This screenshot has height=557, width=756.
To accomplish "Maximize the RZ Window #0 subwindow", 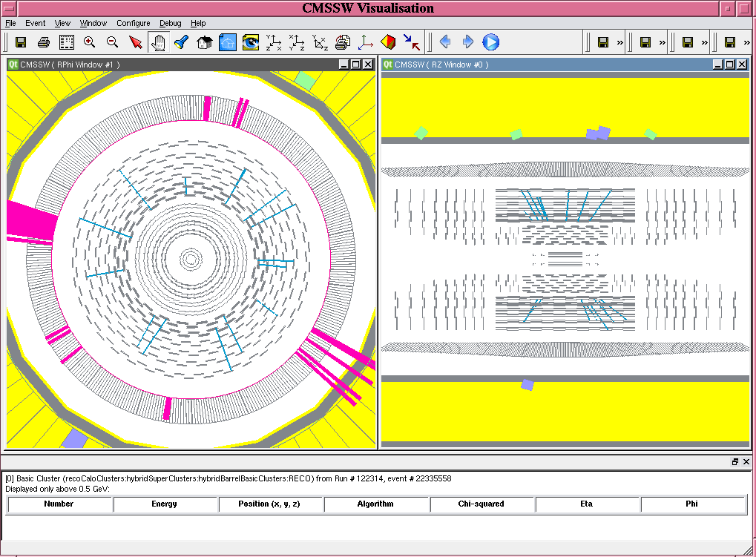I will click(730, 65).
